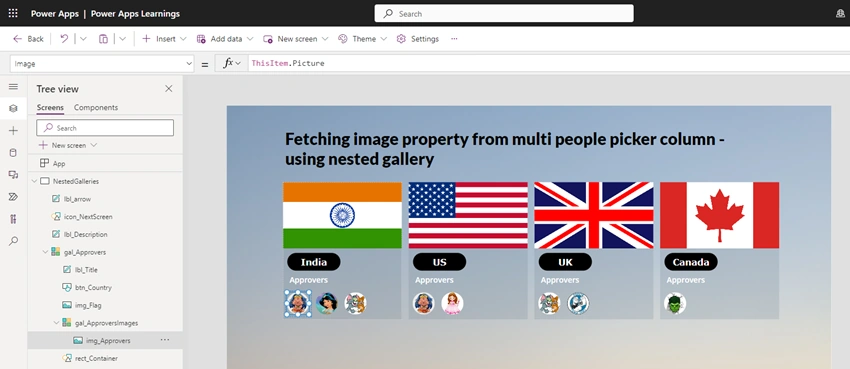Open the Data cylinder icon in sidebar

coord(14,153)
